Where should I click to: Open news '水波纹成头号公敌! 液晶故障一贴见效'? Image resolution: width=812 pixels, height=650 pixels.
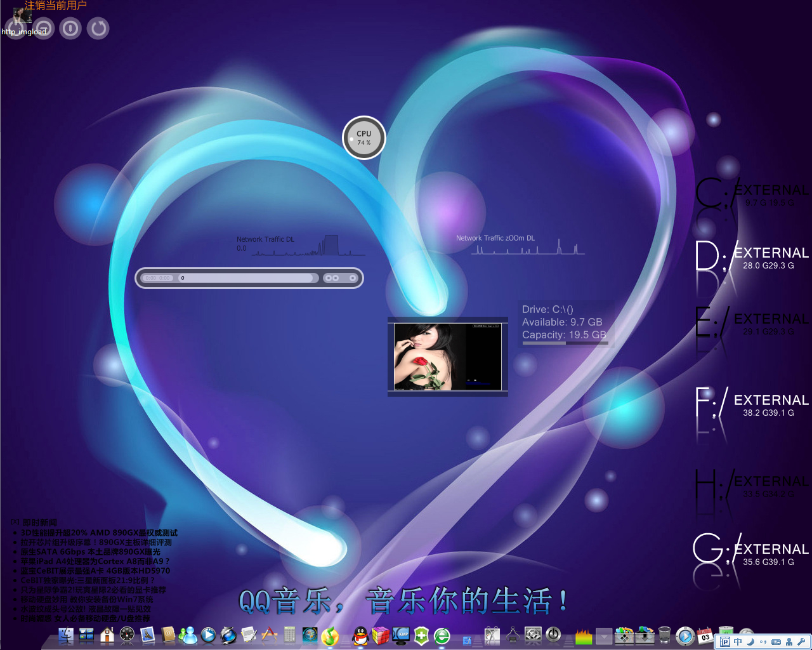86,609
